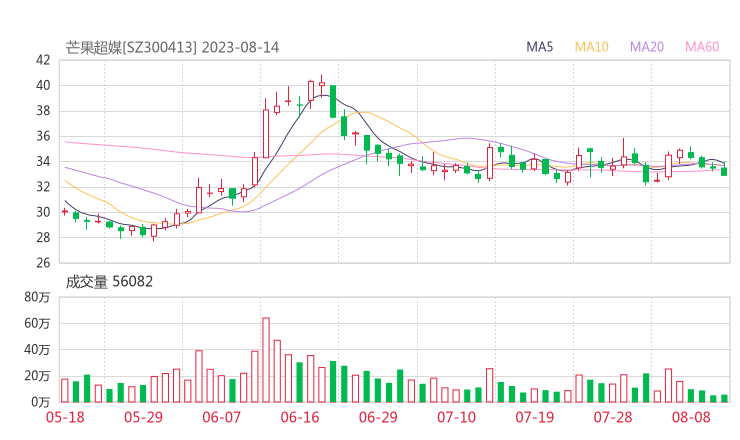Click the tallest volume bar above 60万
Viewport: 740px width, 440px height.
(266, 360)
